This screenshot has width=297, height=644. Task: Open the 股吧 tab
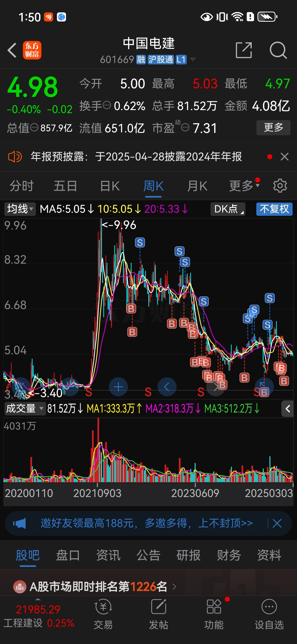click(28, 555)
